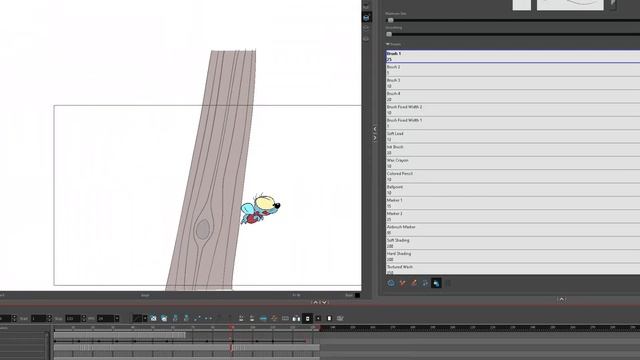640x360 pixels.
Task: Select the Wax Crayon preset
Action: pyautogui.click(x=513, y=163)
